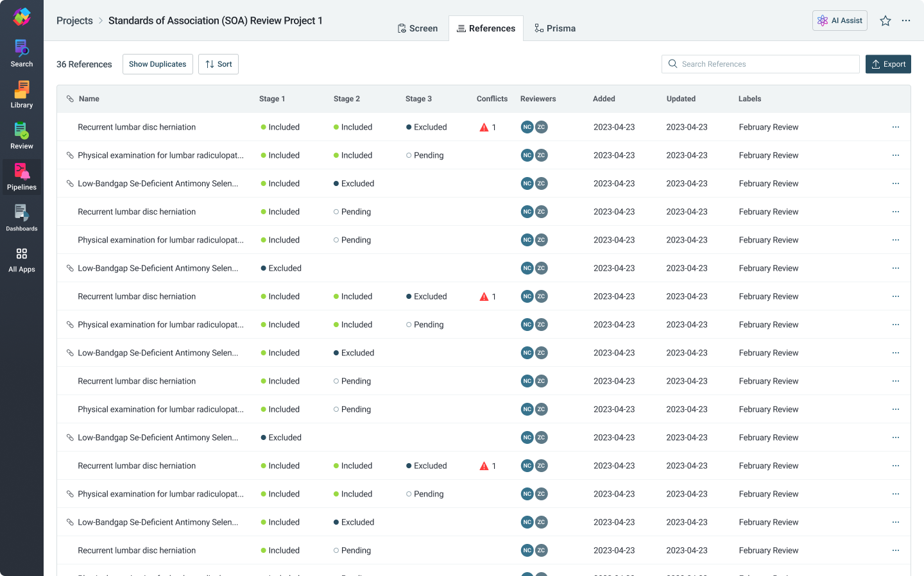Click the attachment icon in table header
This screenshot has height=576, width=924.
click(70, 99)
